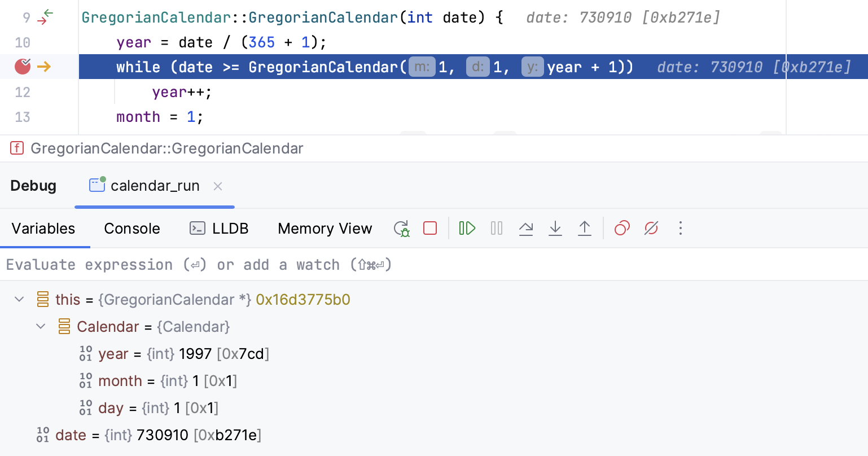Screen dimensions: 868x456
Task: Remove the breakpoint on the while line
Action: (21, 66)
